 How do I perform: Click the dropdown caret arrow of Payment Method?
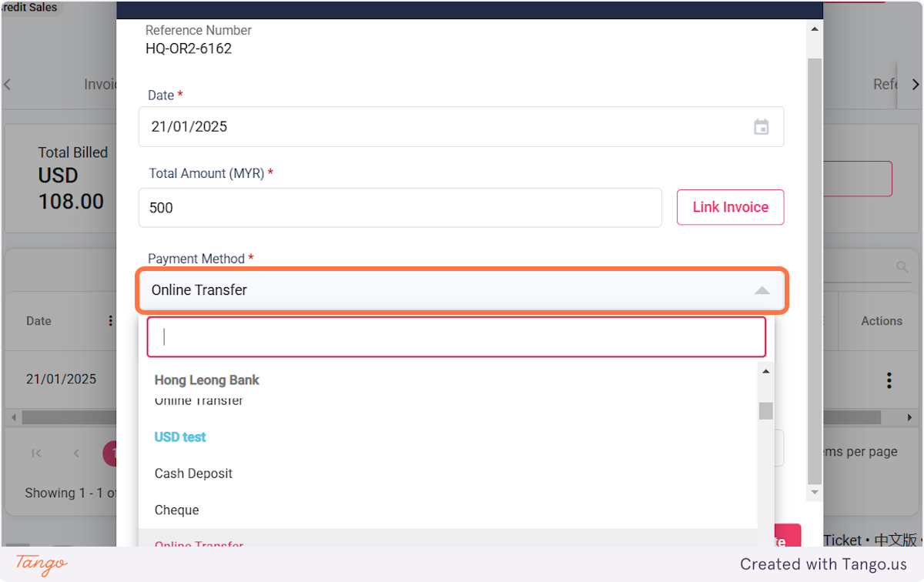pos(762,290)
